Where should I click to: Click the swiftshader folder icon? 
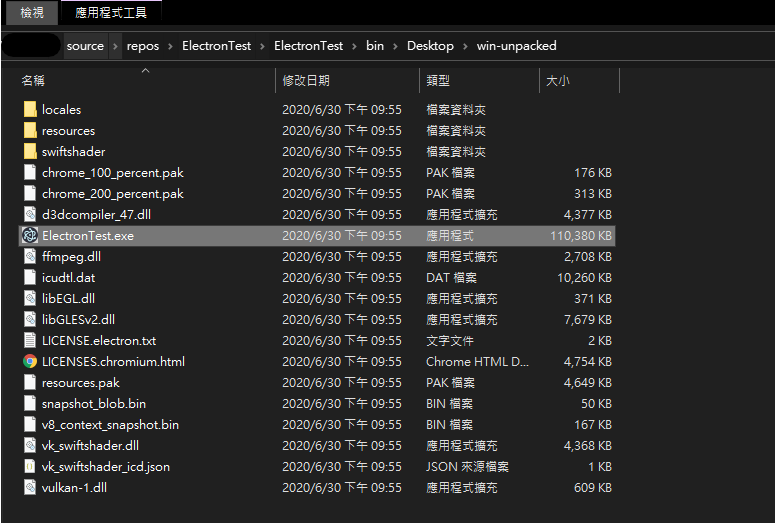point(30,151)
